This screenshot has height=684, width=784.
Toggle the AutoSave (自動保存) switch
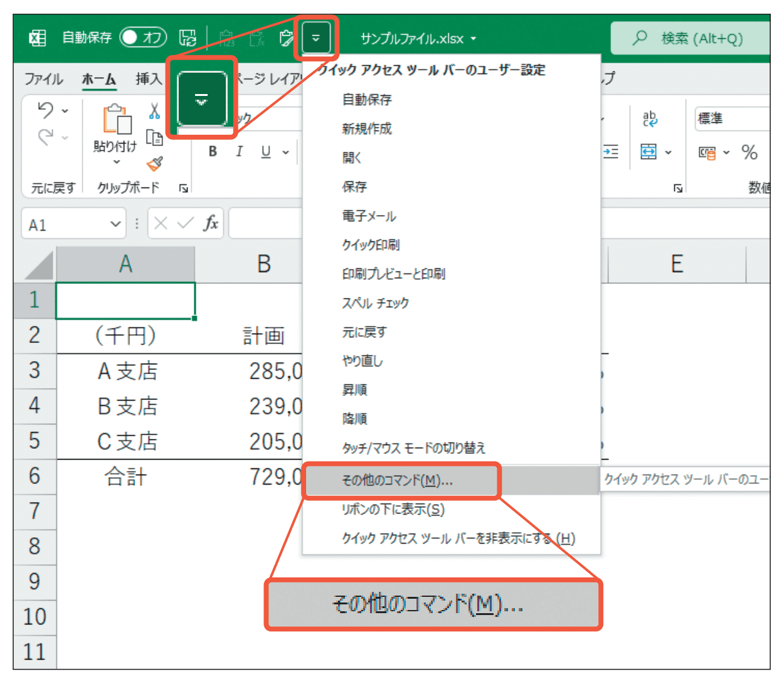142,38
